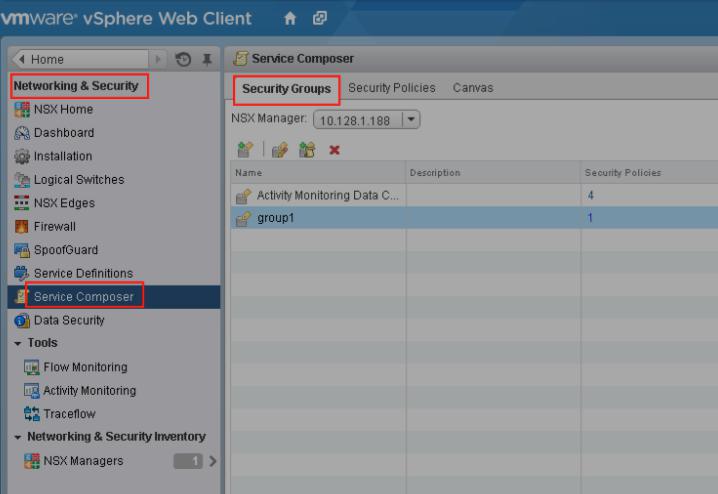
Task: Select the group1 security group row
Action: pyautogui.click(x=474, y=218)
